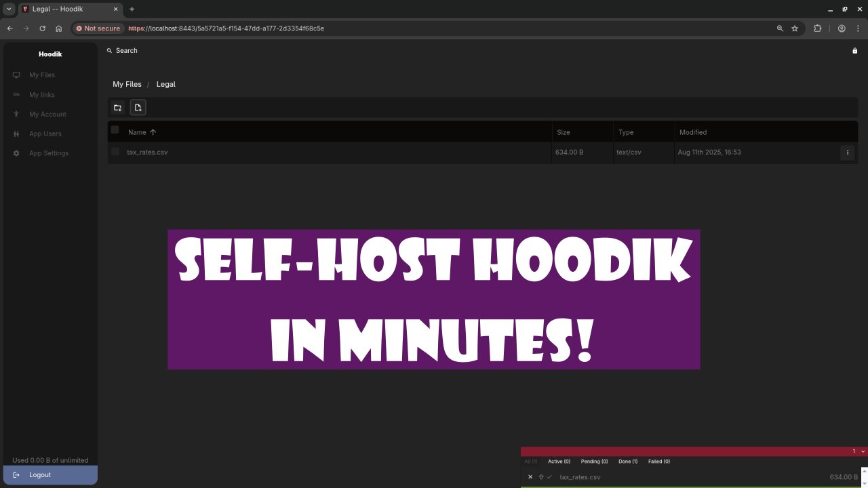This screenshot has height=488, width=868.
Task: Click the Aug 11th 2025, 16:53 date cell
Action: coord(709,152)
